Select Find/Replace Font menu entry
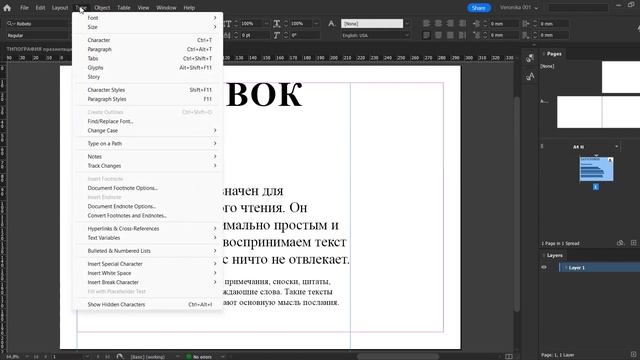 tap(148, 121)
